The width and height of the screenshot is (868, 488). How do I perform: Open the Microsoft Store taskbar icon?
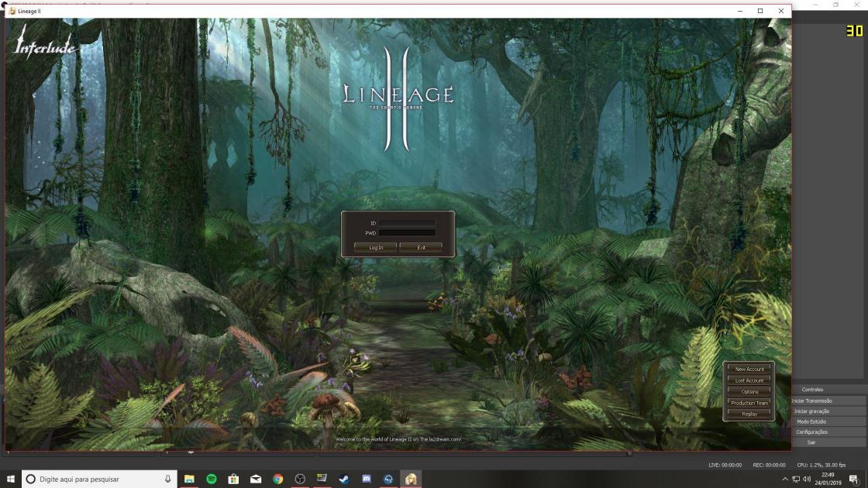[233, 479]
